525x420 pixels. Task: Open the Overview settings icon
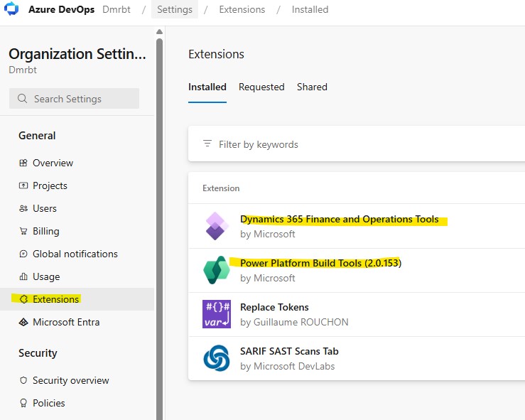pos(23,163)
